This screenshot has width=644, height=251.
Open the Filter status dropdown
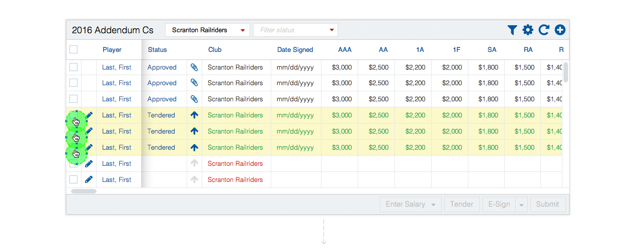tap(295, 30)
